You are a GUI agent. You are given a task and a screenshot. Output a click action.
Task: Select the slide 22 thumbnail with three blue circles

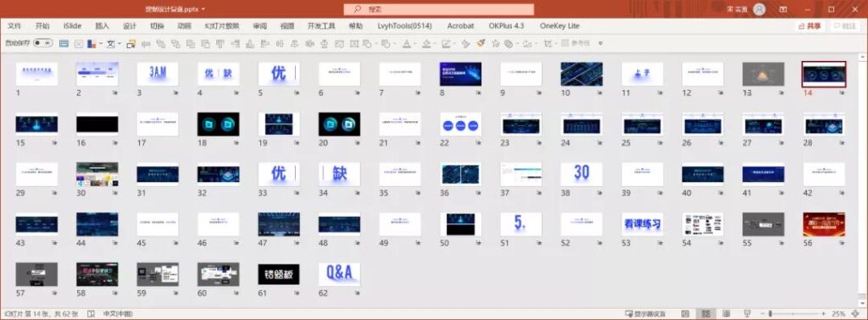click(x=460, y=124)
